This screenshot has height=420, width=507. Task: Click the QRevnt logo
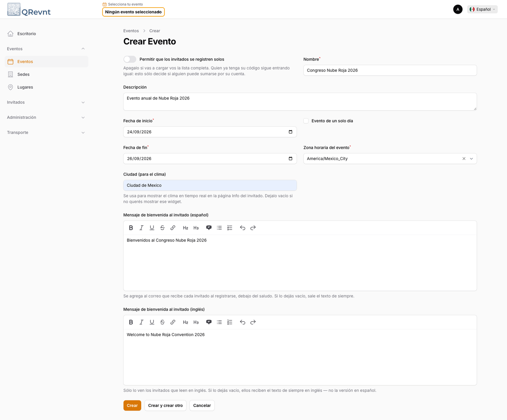29,9
